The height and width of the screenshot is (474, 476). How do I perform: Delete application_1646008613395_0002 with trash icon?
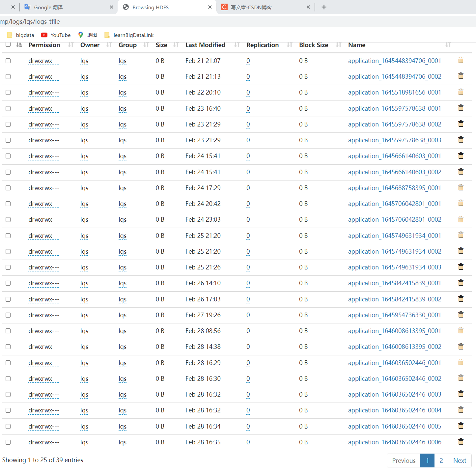461,346
